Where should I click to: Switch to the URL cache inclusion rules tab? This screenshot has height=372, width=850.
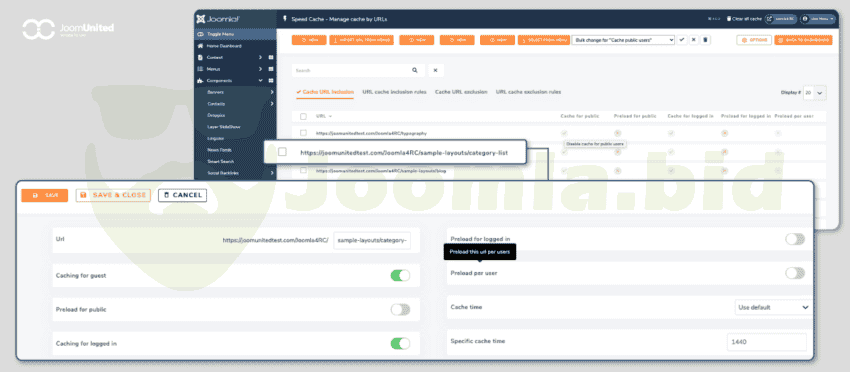point(394,92)
